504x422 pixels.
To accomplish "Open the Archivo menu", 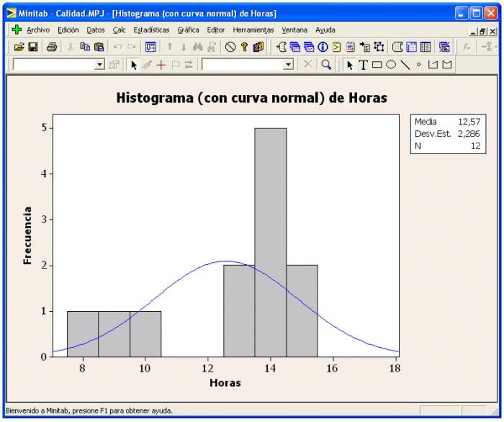I will click(x=38, y=30).
